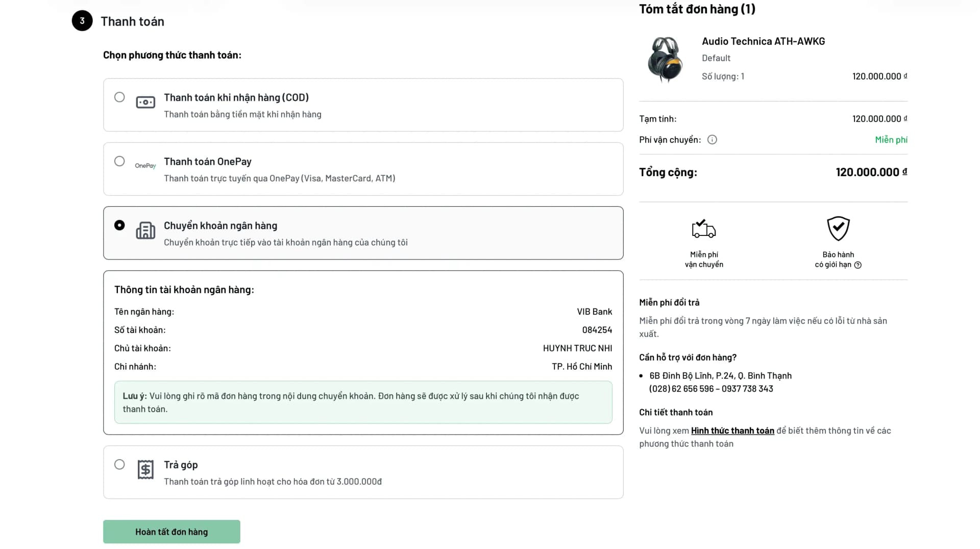980x549 pixels.
Task: Click the Tạm tính subtotal amount
Action: tap(879, 119)
